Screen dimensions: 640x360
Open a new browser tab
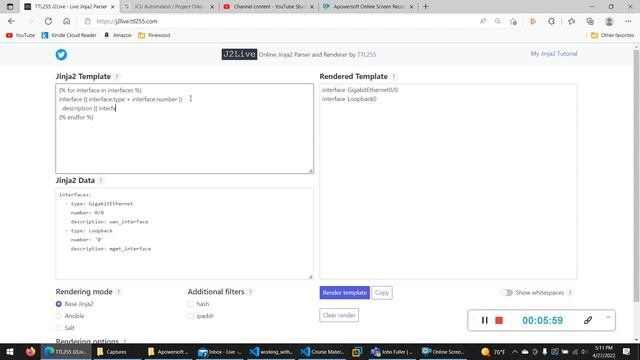(426, 7)
